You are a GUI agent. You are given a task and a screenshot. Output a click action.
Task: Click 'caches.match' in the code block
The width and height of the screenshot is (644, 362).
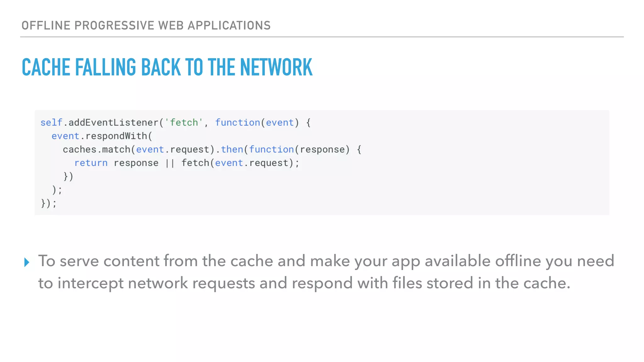(x=96, y=150)
